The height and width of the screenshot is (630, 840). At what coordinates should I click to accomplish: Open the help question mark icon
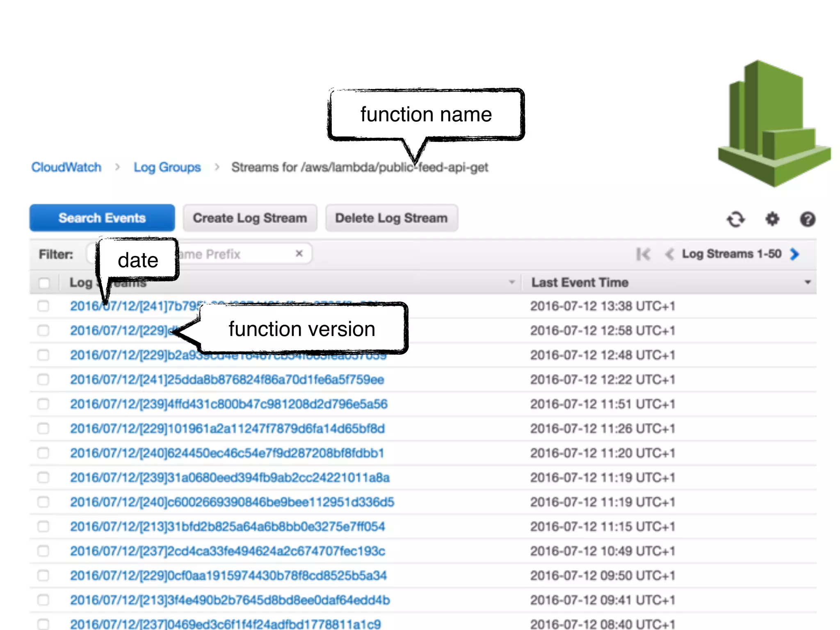(808, 219)
